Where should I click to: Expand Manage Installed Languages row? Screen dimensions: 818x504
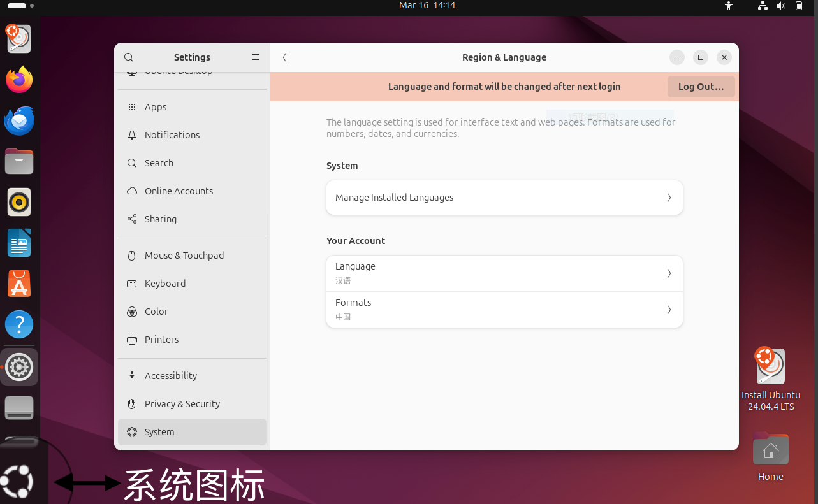(x=504, y=198)
